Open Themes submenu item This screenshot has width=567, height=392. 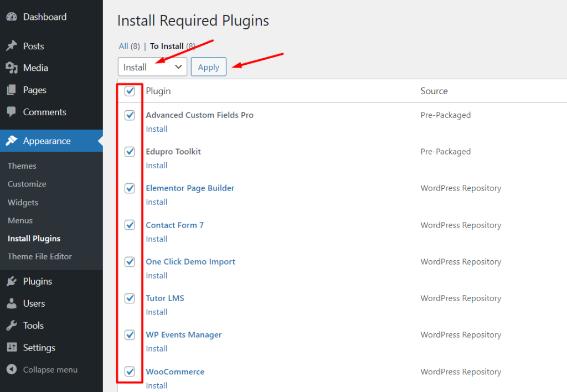point(22,166)
